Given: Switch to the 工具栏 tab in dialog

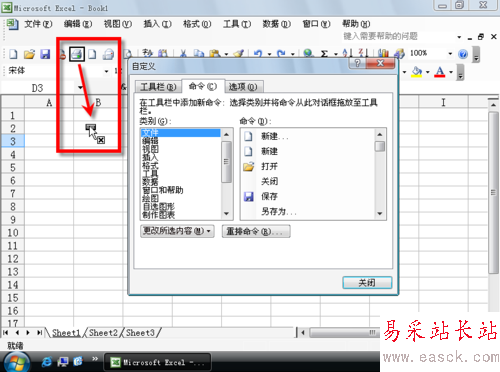Looking at the screenshot, I should point(158,87).
